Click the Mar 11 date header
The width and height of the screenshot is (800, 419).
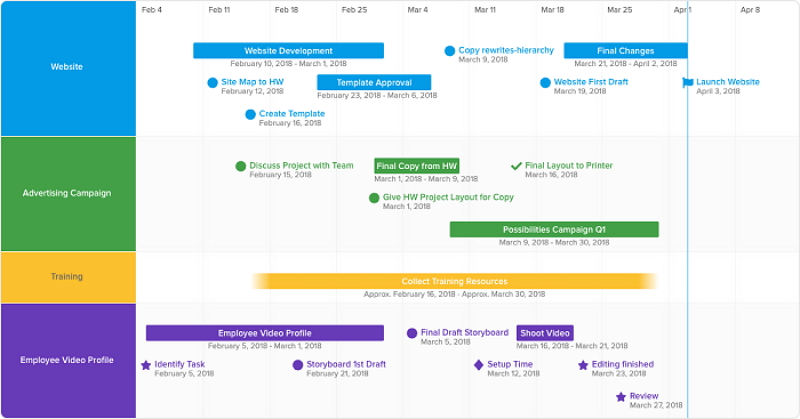point(485,10)
